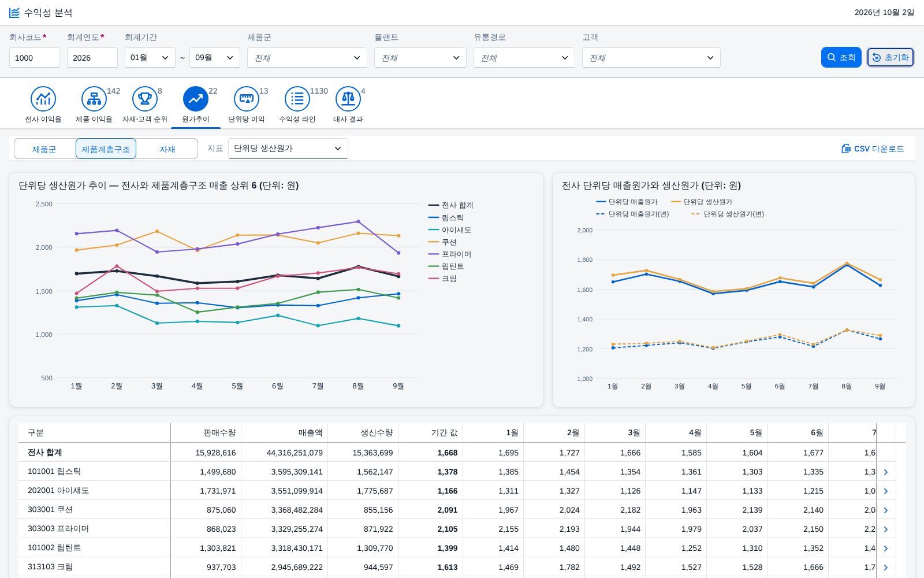Open the 단위당 이익 ruler icon
This screenshot has width=924, height=578.
point(247,99)
